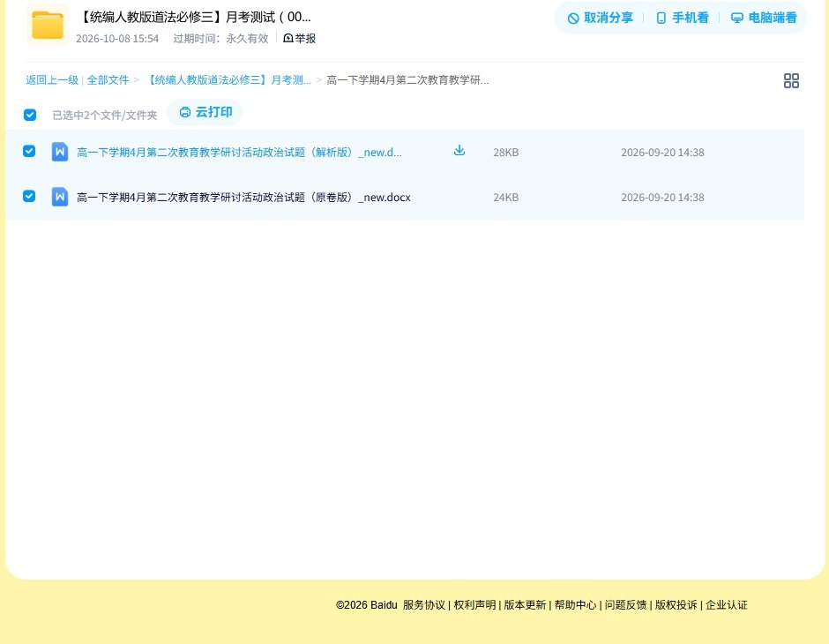Uncheck the 原卷版 file checkbox
Screen dimensions: 829x644
(29, 196)
